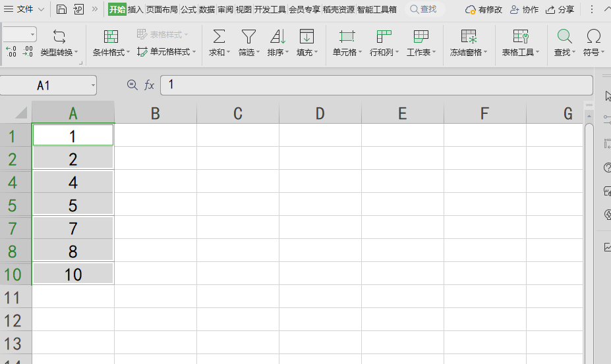Click the 行和列 rows and columns icon
This screenshot has width=611, height=364.
click(x=384, y=37)
